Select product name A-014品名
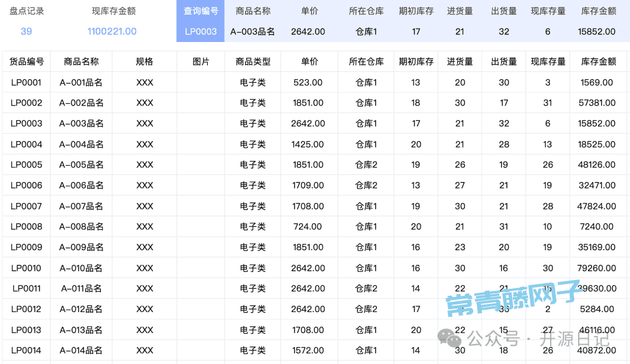Image resolution: width=630 pixels, height=364 pixels. click(x=82, y=351)
